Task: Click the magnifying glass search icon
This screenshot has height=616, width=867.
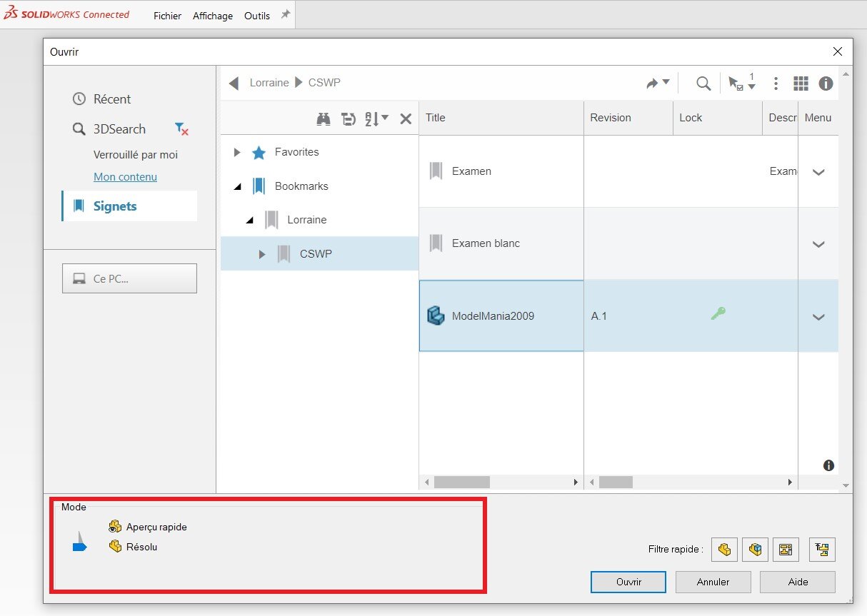Action: tap(703, 84)
